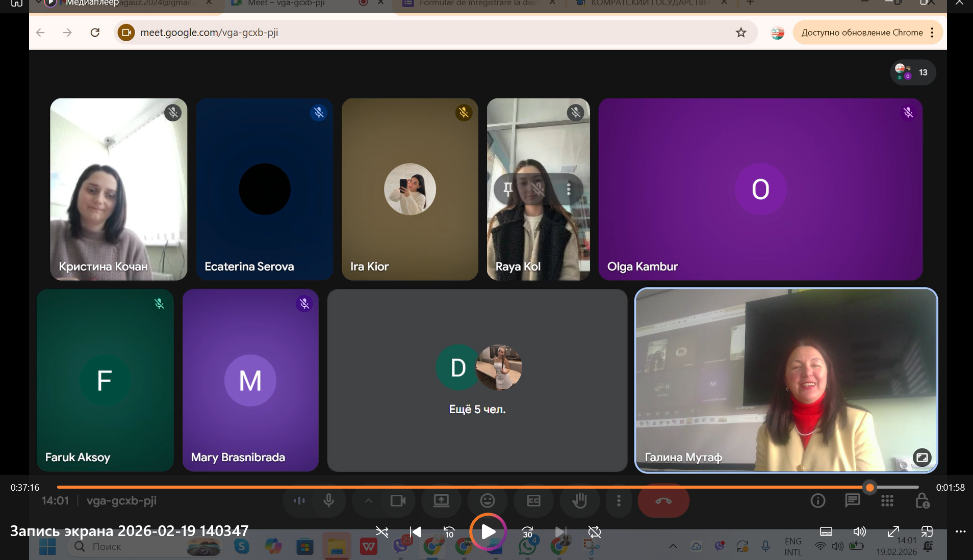
Task: Switch to the Formular de inregistrare tab
Action: pos(477,3)
